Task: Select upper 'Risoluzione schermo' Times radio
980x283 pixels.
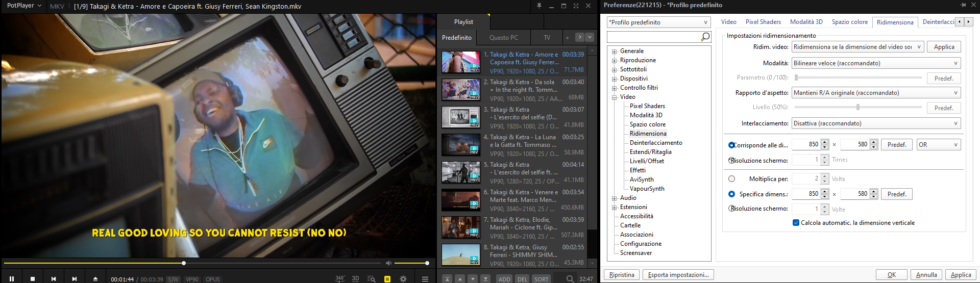Action: (x=731, y=160)
